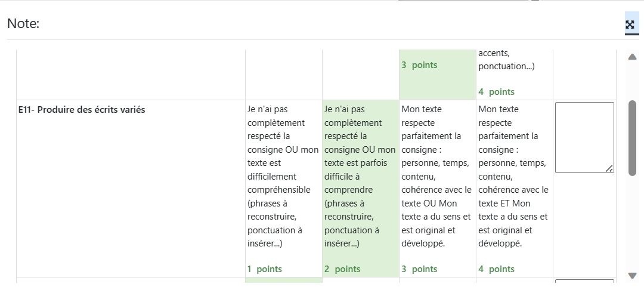Click the '4 points' score in E11 row
644x290 pixels.
[496, 269]
